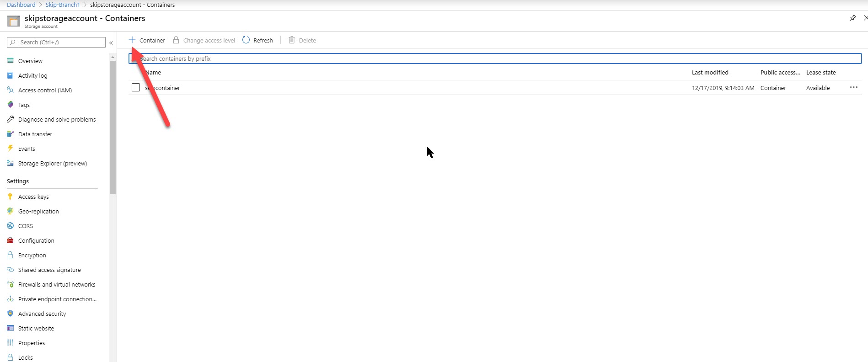868x362 pixels.
Task: Sort by the Name column header
Action: tap(153, 72)
